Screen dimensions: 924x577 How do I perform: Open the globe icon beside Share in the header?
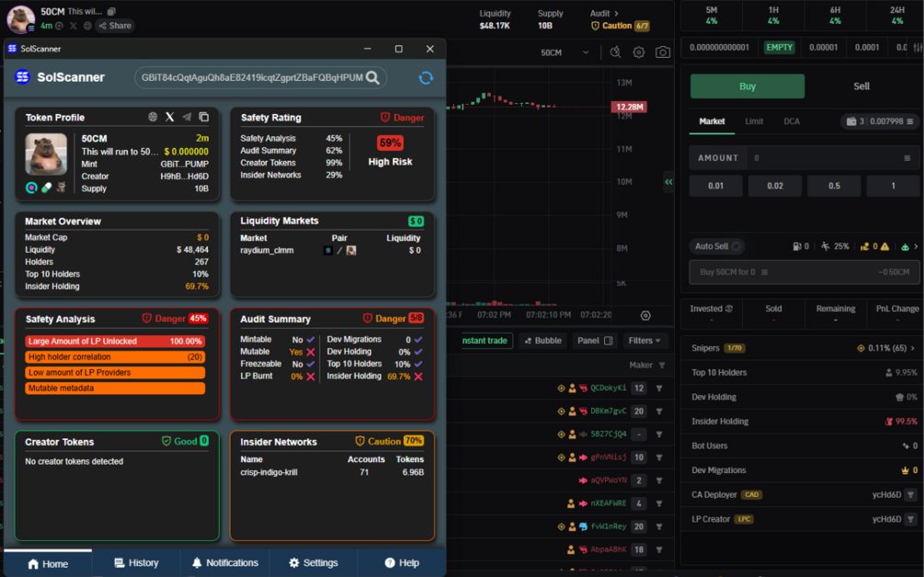pyautogui.click(x=87, y=26)
